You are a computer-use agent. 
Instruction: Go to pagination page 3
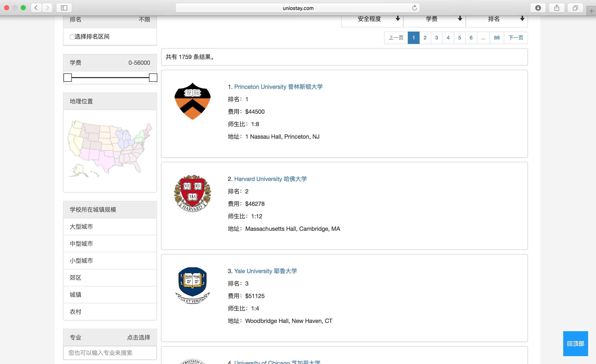(437, 38)
